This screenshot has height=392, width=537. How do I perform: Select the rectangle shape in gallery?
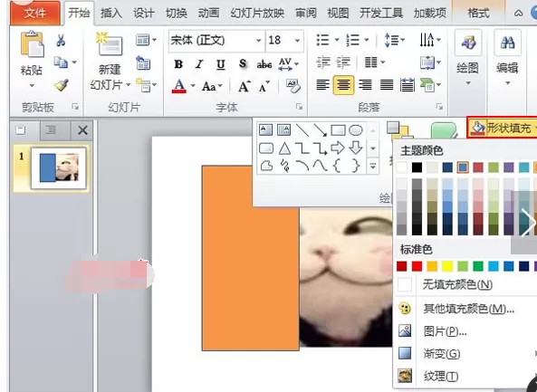(x=338, y=130)
